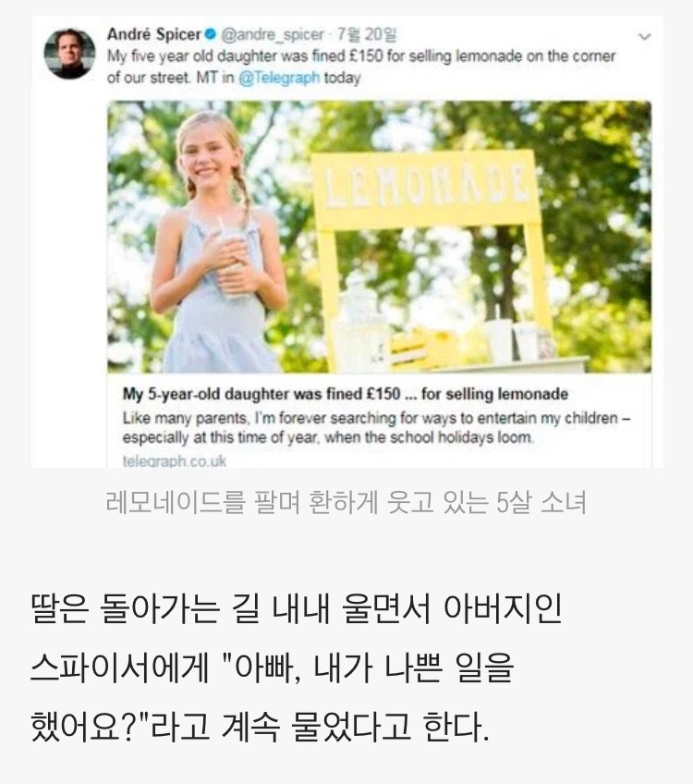Click the line '했어요?"라고 계속 물었다고 한다.'
This screenshot has height=784, width=693.
260,727
